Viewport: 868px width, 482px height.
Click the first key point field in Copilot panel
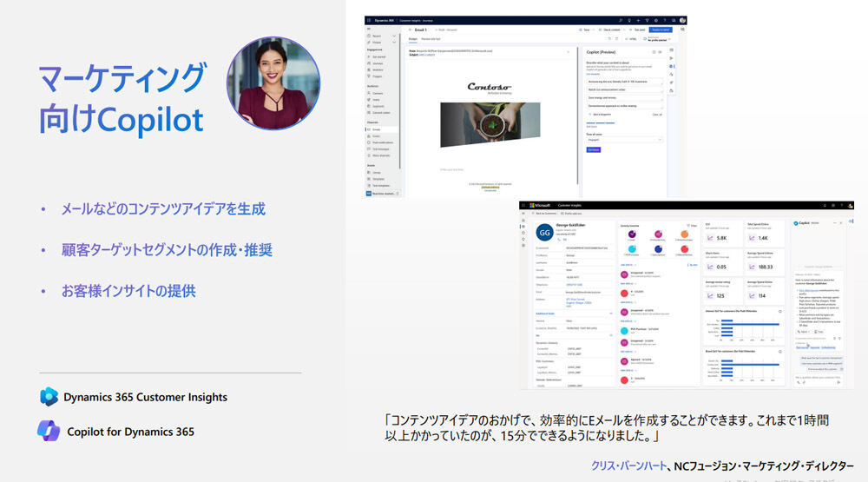(x=624, y=82)
